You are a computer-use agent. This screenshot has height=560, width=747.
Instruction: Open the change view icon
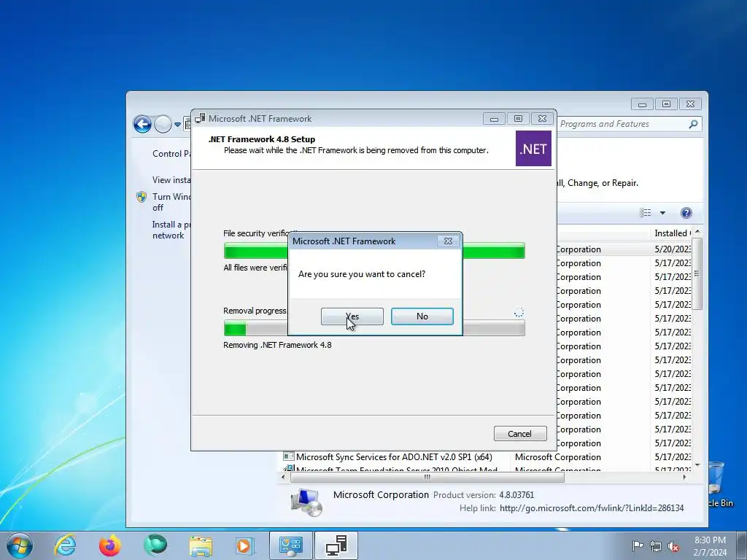coord(646,213)
